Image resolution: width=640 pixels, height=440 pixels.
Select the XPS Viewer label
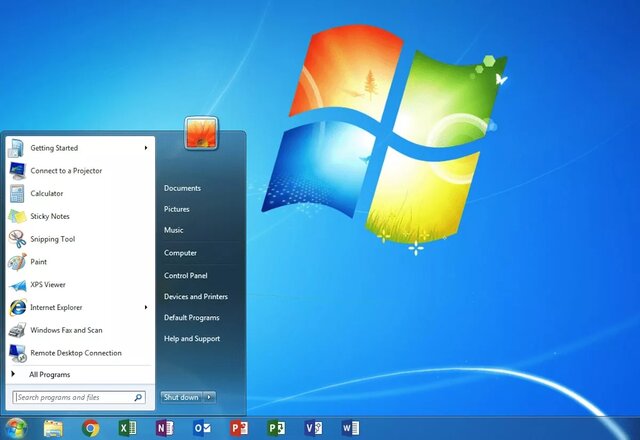pos(48,284)
